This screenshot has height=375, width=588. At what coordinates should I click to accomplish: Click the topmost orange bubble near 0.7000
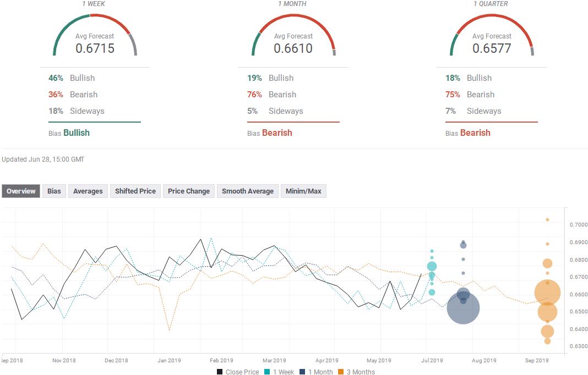pyautogui.click(x=547, y=219)
